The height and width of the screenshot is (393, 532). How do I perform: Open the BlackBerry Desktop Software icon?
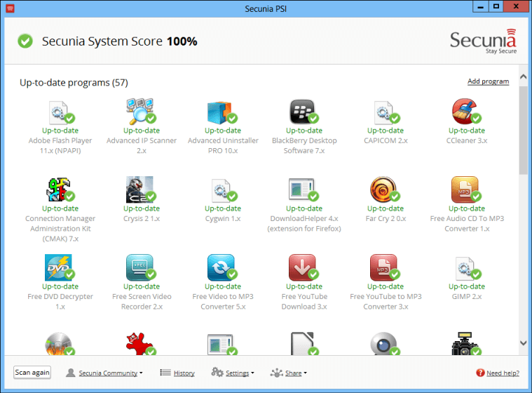pos(303,112)
